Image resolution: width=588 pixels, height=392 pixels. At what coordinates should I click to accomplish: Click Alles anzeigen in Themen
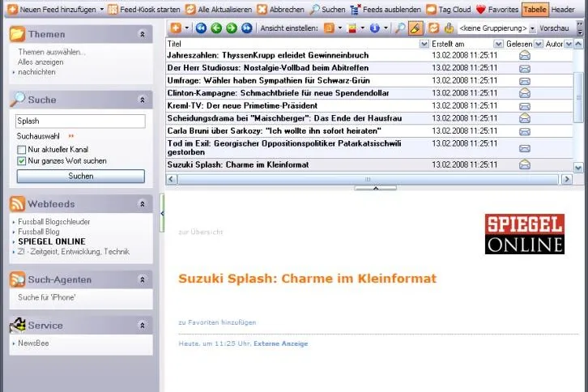[x=40, y=62]
